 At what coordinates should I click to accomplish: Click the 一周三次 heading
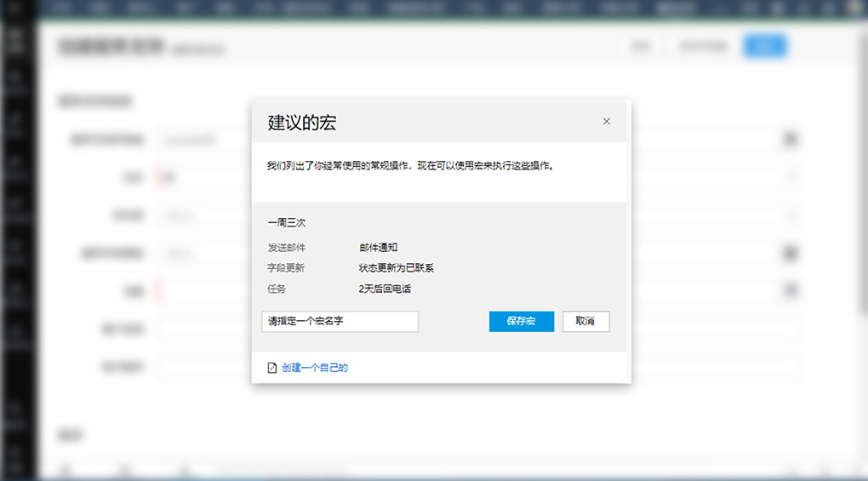point(287,222)
